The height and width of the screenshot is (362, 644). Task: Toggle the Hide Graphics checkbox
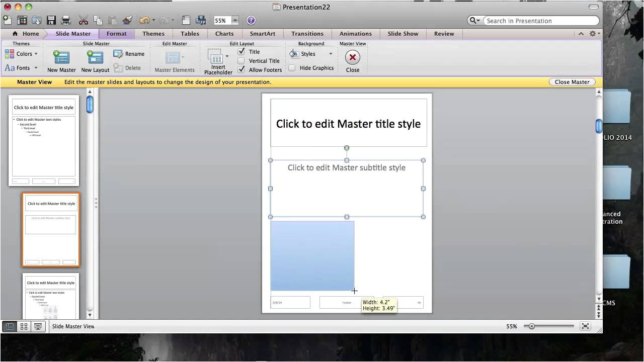tap(292, 68)
